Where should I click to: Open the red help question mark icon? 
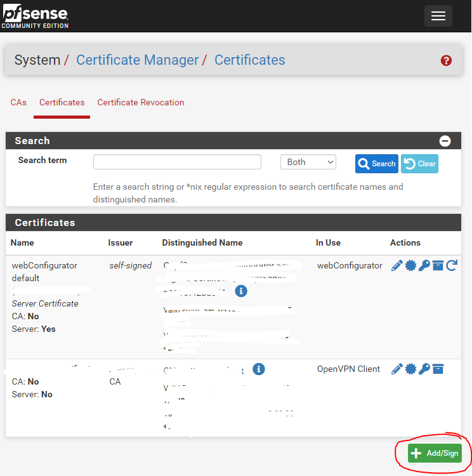point(446,60)
